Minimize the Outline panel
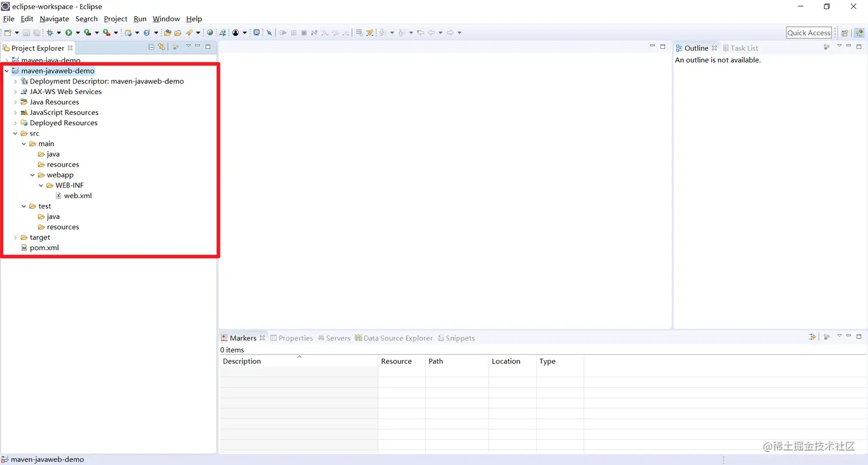868x465 pixels. pyautogui.click(x=848, y=46)
